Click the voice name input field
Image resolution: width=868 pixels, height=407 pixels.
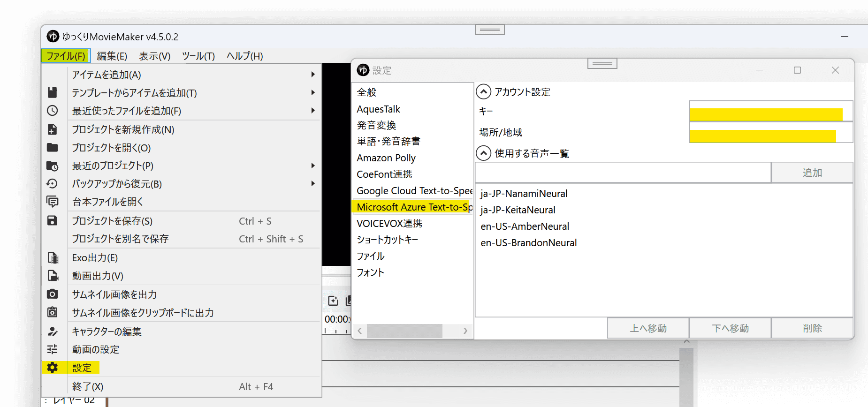(623, 173)
